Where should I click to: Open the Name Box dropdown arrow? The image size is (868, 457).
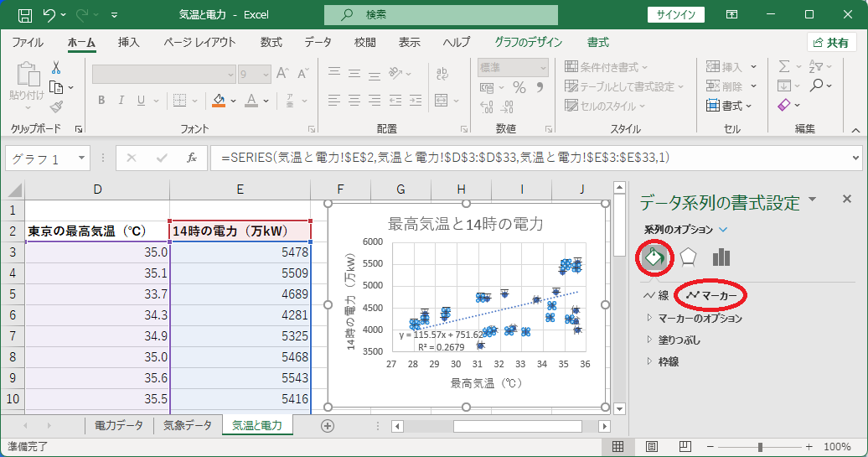pyautogui.click(x=82, y=158)
